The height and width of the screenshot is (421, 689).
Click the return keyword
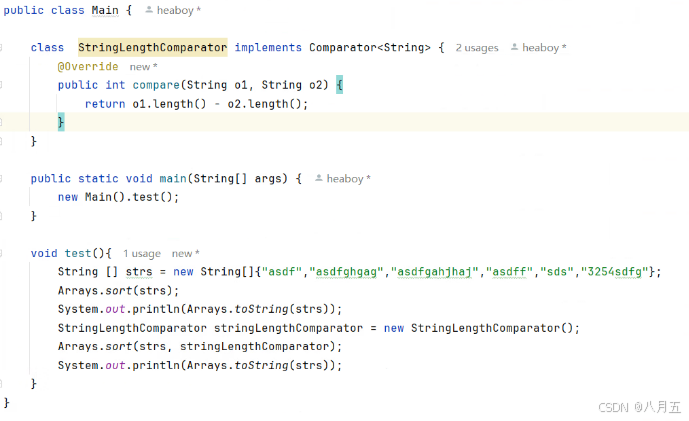click(105, 104)
